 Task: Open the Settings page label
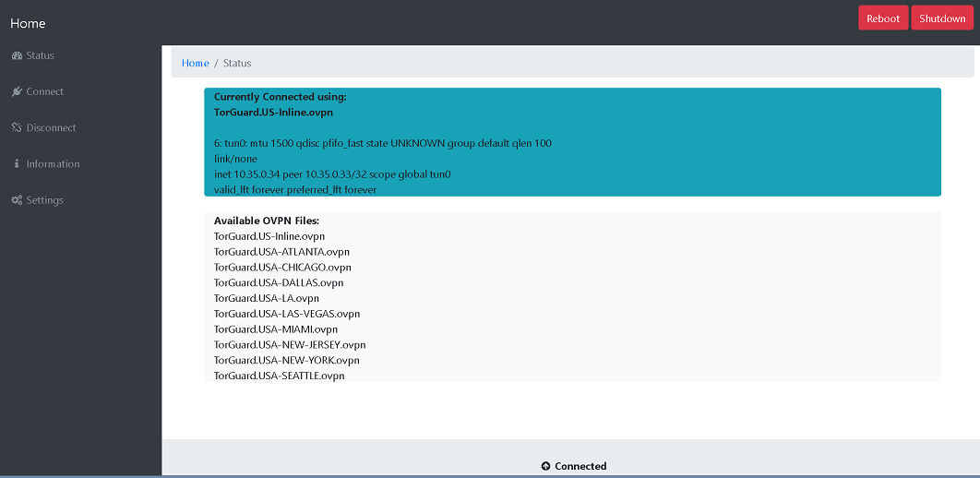click(45, 200)
